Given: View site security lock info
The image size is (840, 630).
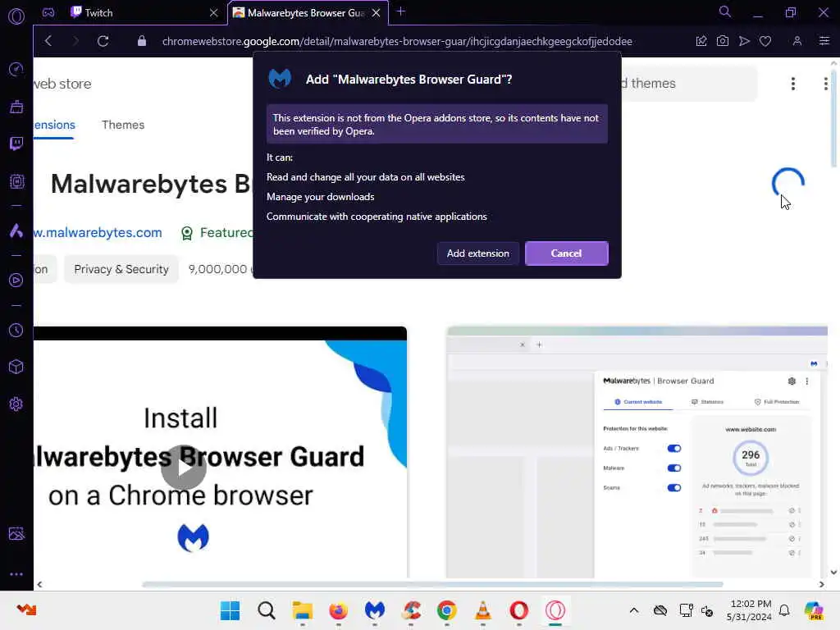Looking at the screenshot, I should click(141, 41).
